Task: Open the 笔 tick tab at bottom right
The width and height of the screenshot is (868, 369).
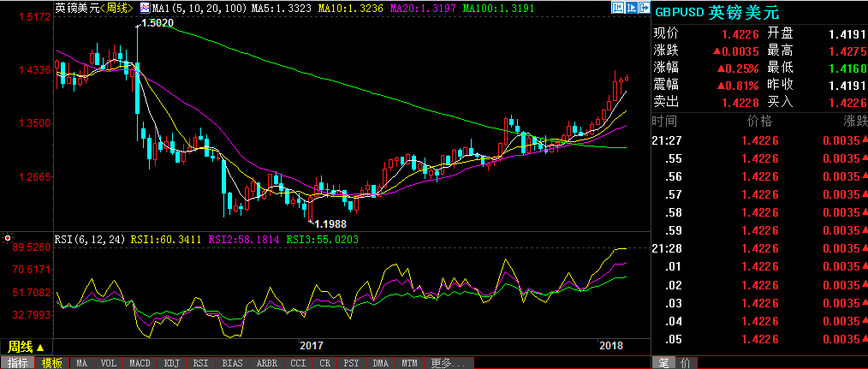Action: point(663,363)
